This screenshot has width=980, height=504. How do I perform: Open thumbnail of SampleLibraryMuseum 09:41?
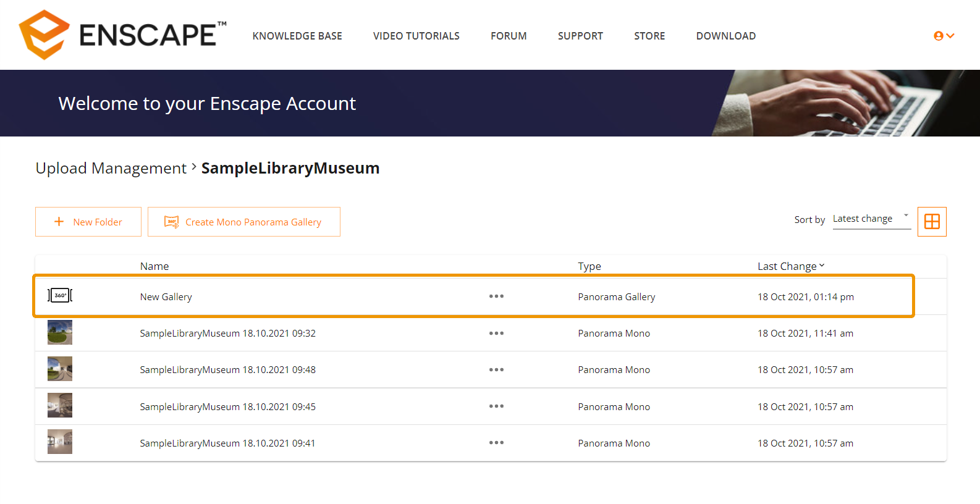[60, 442]
